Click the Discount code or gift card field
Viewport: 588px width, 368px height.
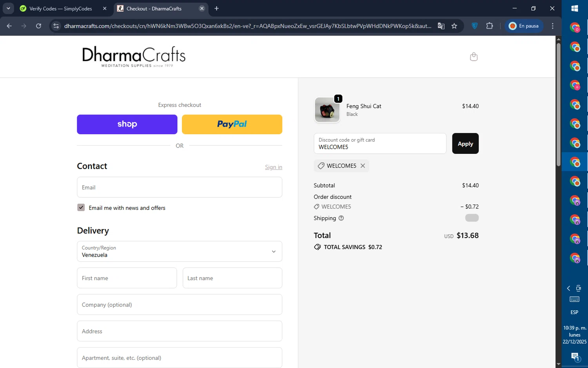point(380,144)
